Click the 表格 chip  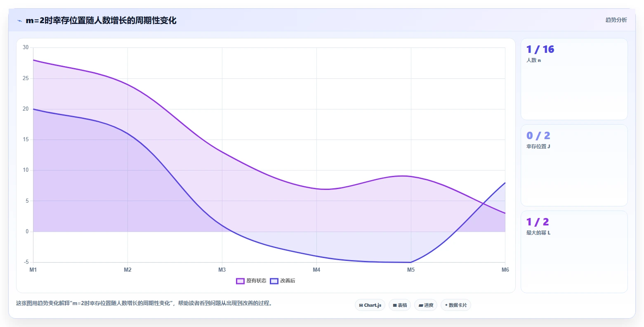tap(400, 305)
